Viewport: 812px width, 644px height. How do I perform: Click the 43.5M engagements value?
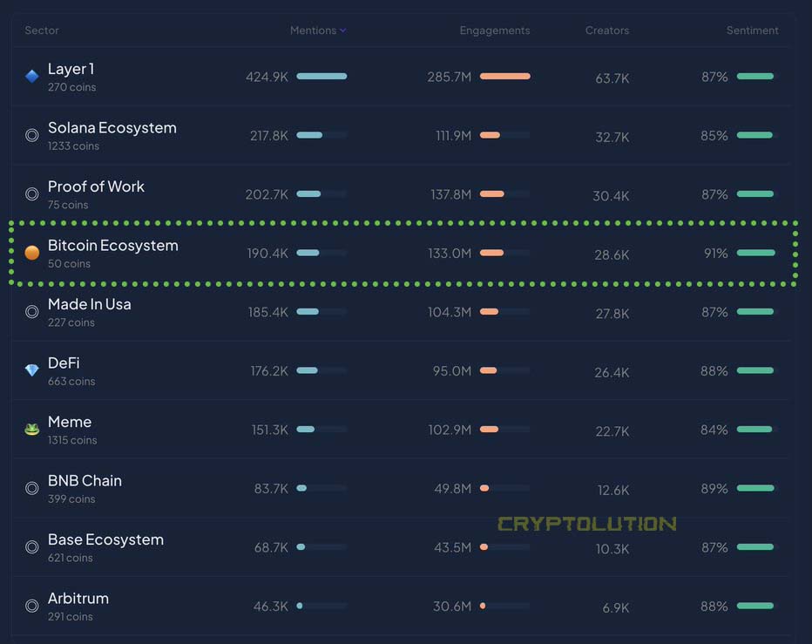click(452, 547)
